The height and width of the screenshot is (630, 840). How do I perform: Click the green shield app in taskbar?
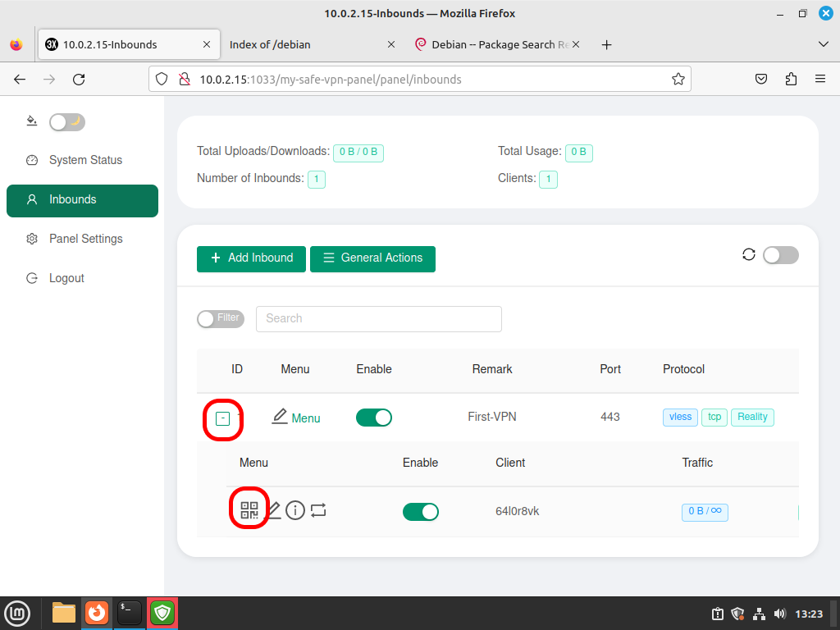tap(162, 613)
